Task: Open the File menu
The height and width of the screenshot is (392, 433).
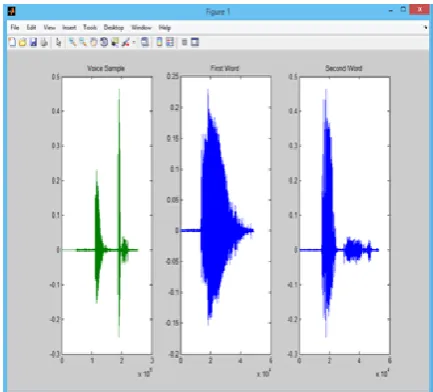Action: [15, 27]
